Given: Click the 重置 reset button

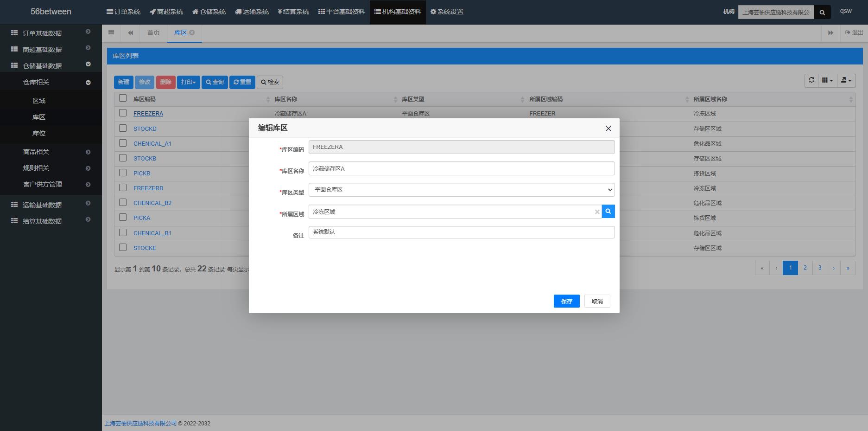Looking at the screenshot, I should click(242, 82).
